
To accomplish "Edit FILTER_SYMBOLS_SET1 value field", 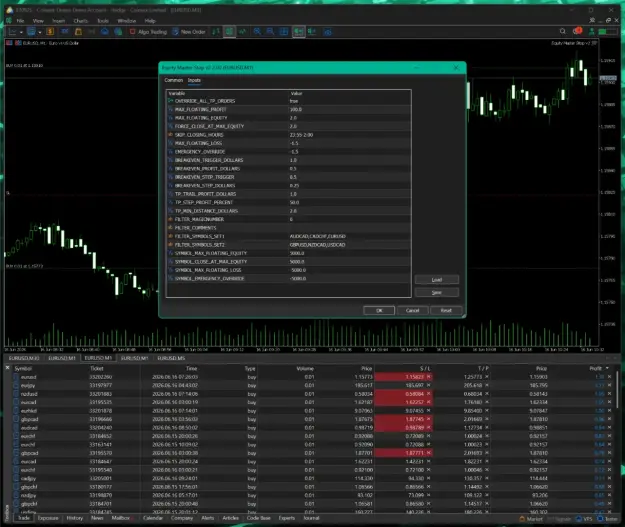I will [350, 236].
